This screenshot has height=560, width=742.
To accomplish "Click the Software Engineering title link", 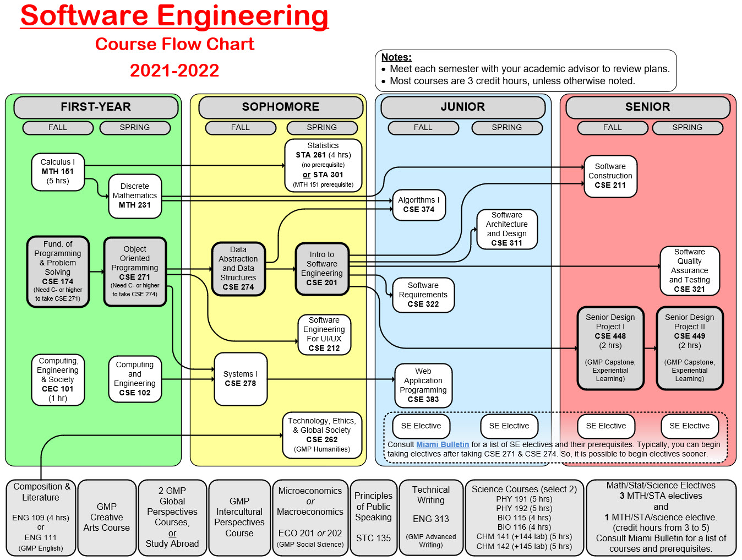I will 172,16.
